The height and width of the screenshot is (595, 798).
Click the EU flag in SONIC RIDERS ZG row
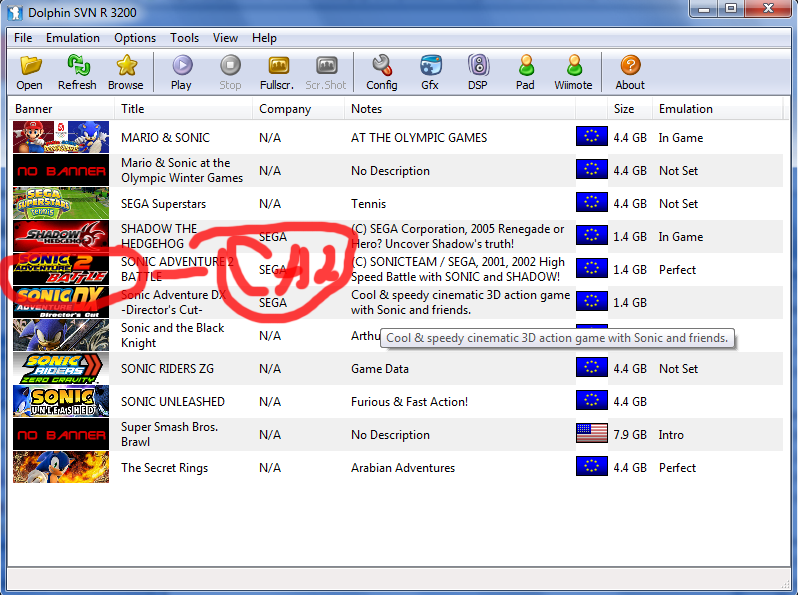click(x=592, y=367)
